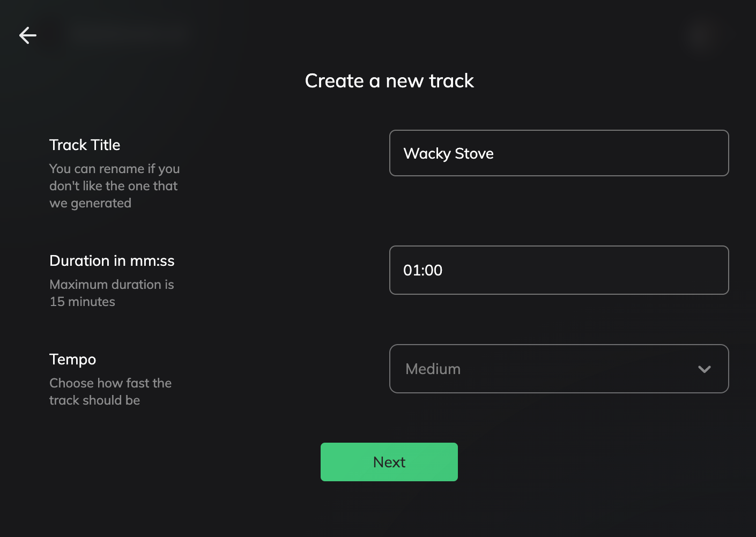Open the Tempo dropdown
This screenshot has height=537, width=756.
[x=559, y=369]
